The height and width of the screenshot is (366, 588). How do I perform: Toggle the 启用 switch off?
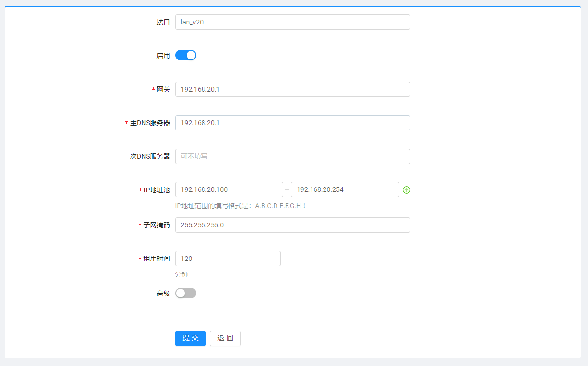tap(186, 55)
